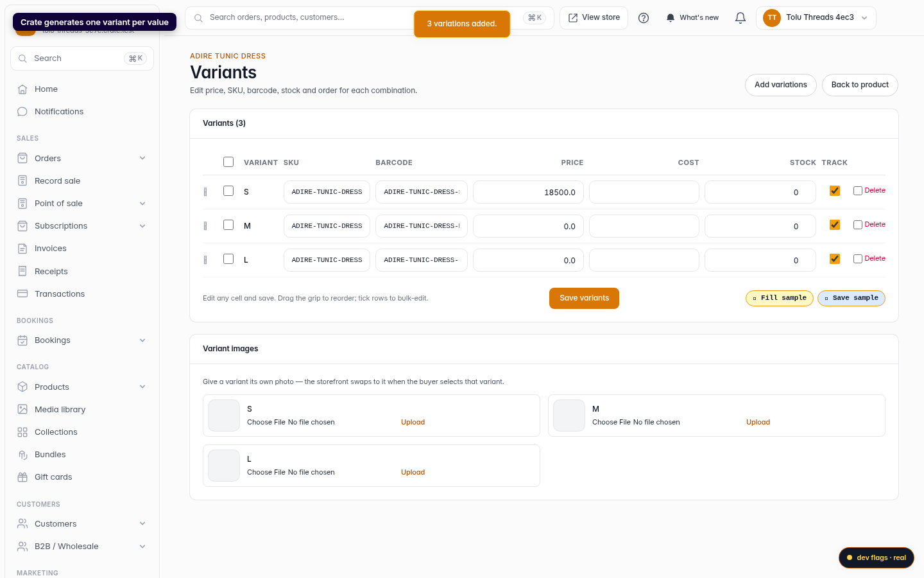Disable stock tracking for variant M

pyautogui.click(x=835, y=225)
